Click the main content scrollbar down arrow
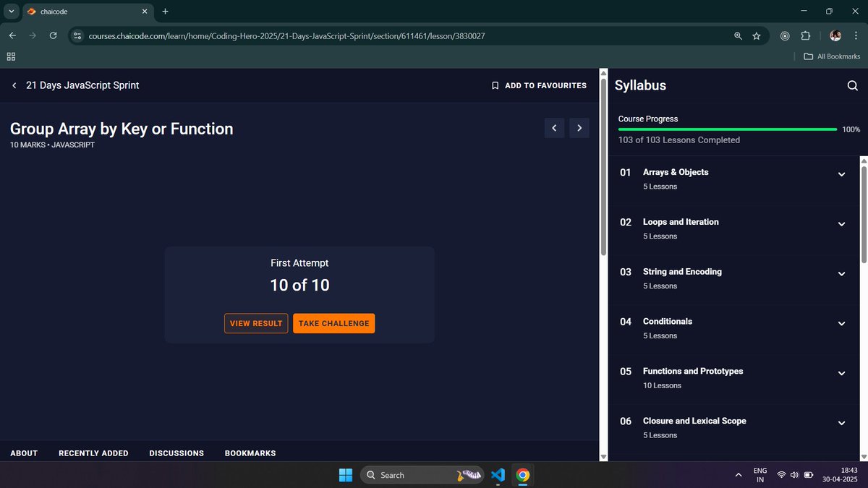Viewport: 868px width, 488px height. pyautogui.click(x=604, y=457)
